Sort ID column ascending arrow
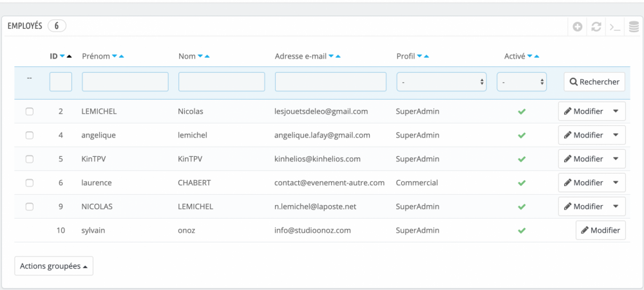644x290 pixels. [70, 57]
